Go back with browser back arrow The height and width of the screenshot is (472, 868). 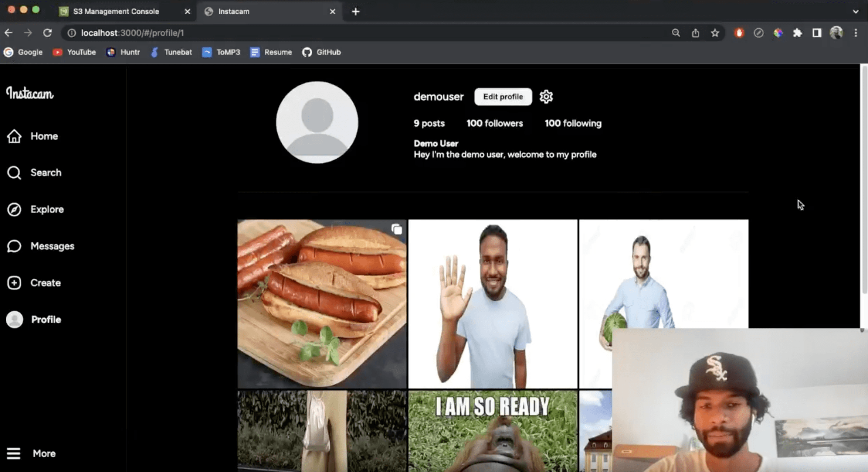click(9, 33)
